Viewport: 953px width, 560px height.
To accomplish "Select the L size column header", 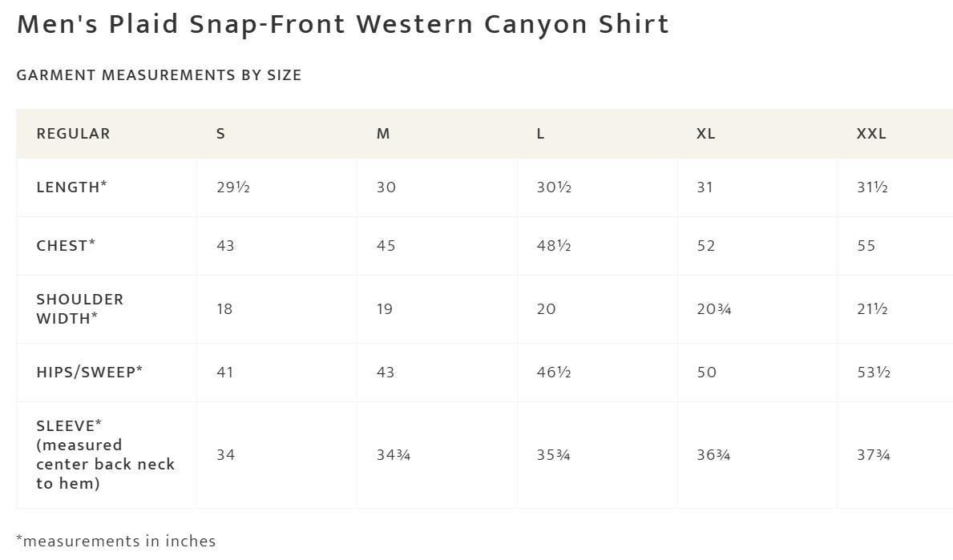I will point(540,134).
